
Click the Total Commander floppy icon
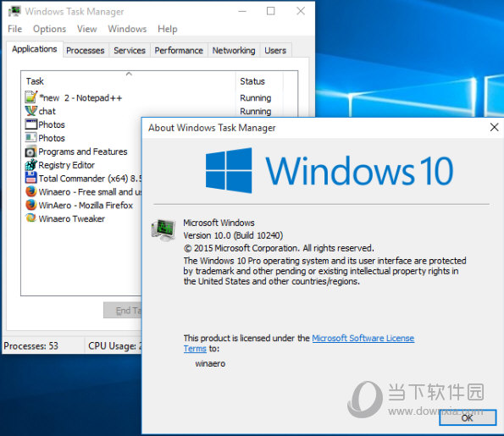[x=31, y=178]
